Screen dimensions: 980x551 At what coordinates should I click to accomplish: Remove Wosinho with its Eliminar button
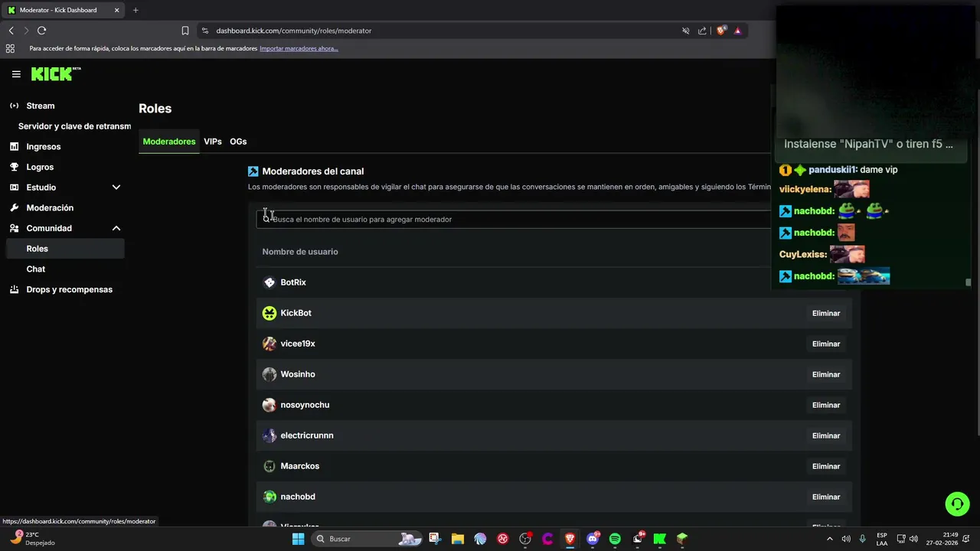point(826,374)
